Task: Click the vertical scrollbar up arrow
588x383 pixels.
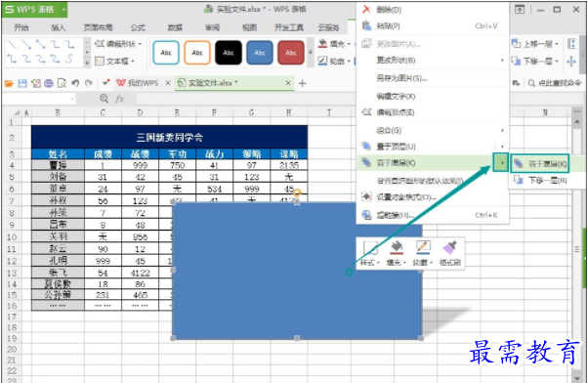Action: (x=576, y=121)
